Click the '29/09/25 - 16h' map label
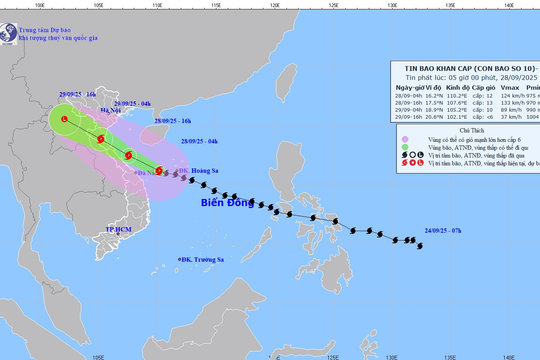 click(x=77, y=94)
